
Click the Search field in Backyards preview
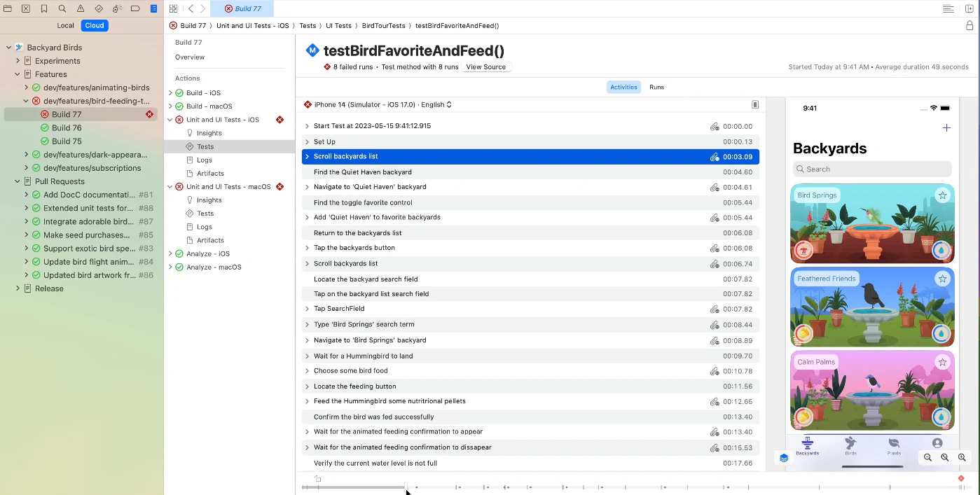(872, 169)
